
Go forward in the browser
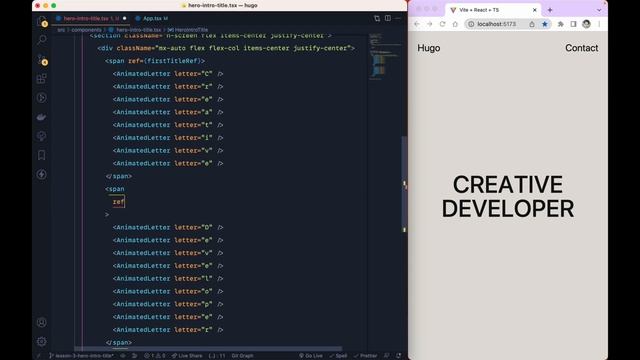click(x=430, y=24)
